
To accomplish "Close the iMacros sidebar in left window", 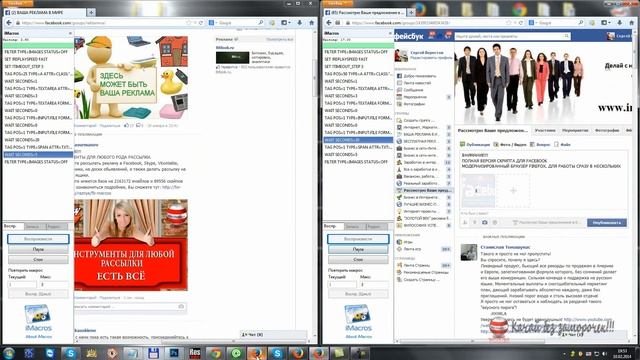I will pos(70,33).
